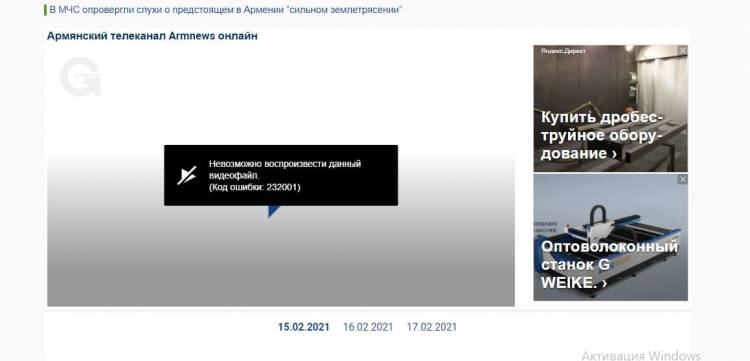
Task: Switch to the 16.02.2021 date
Action: pos(368,328)
